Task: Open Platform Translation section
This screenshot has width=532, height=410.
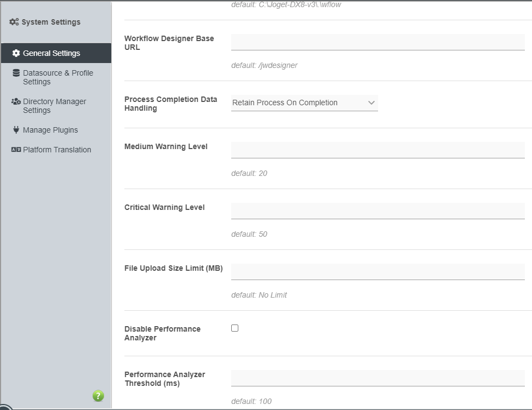Action: pyautogui.click(x=57, y=150)
